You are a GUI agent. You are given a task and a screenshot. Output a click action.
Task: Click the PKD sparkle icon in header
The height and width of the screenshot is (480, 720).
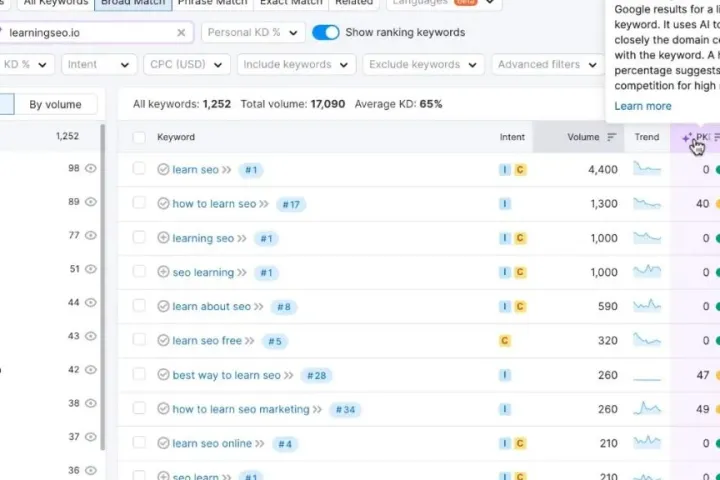tap(687, 137)
